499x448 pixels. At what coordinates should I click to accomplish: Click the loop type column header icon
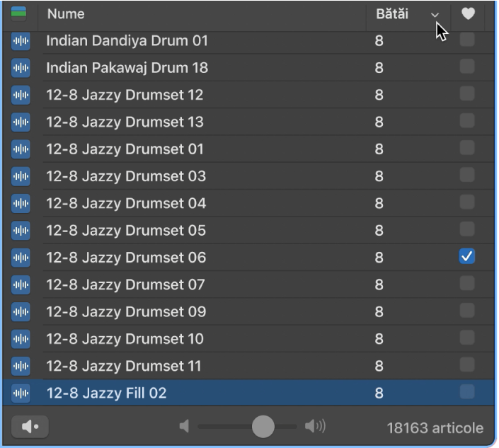(19, 13)
